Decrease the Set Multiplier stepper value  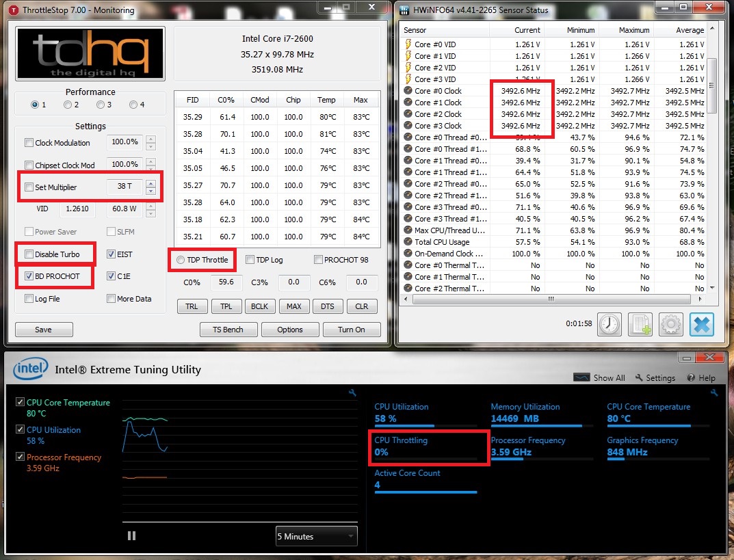tap(150, 190)
